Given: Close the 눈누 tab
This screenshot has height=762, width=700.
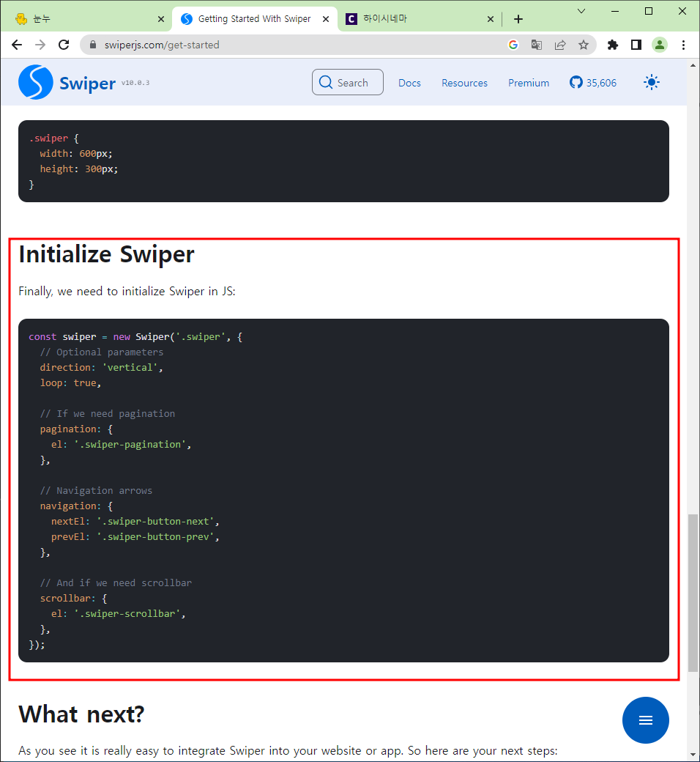Looking at the screenshot, I should point(161,19).
